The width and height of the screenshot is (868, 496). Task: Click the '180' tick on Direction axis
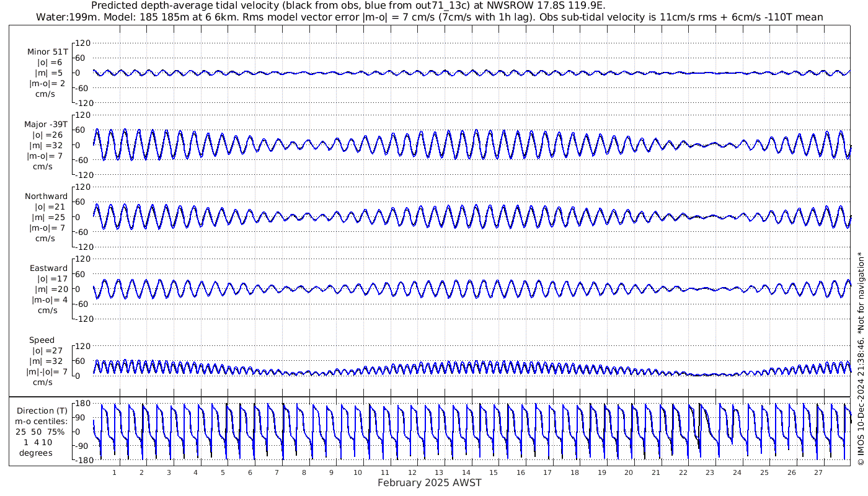coord(84,403)
